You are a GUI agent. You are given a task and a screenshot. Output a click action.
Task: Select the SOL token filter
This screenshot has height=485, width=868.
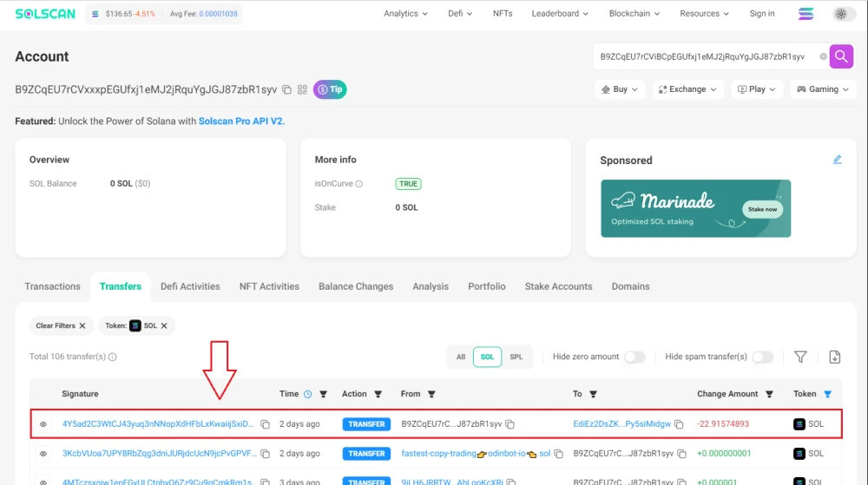click(x=487, y=357)
